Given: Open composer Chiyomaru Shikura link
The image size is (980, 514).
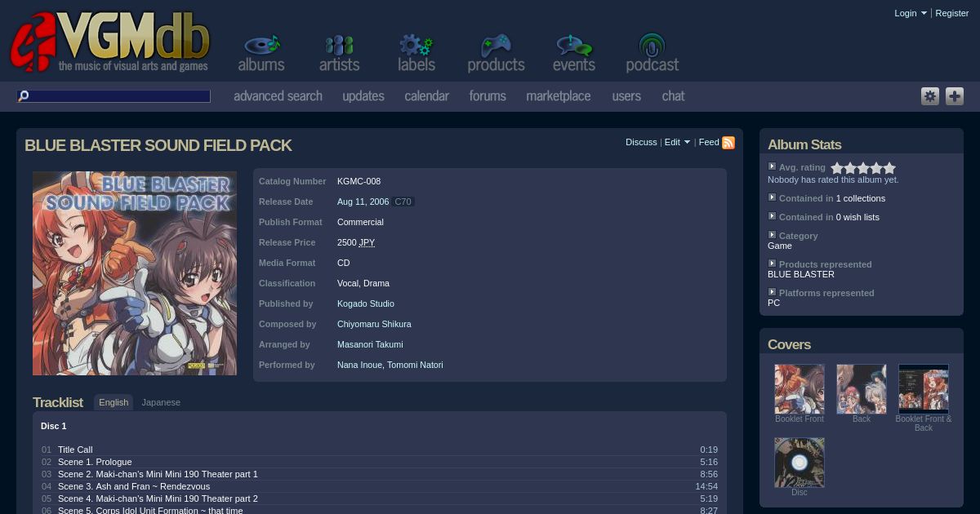Looking at the screenshot, I should [x=374, y=324].
